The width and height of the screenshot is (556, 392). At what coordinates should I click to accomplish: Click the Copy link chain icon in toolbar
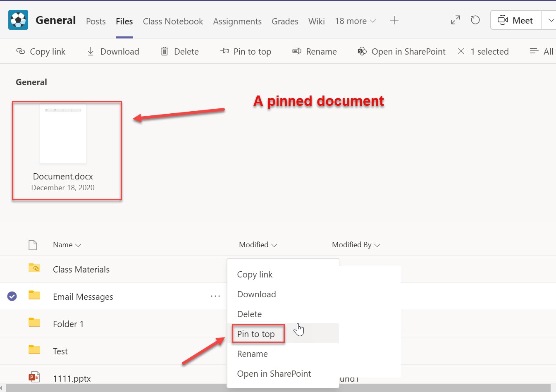tap(21, 51)
